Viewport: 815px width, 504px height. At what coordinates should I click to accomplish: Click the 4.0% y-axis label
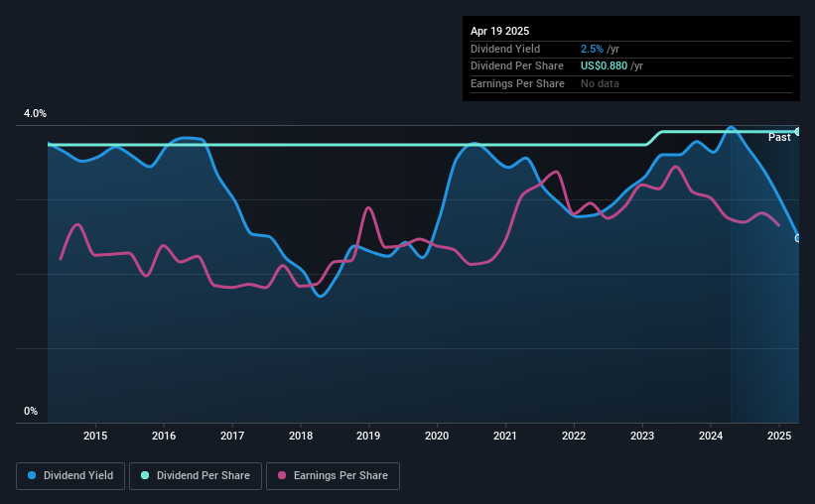[35, 113]
